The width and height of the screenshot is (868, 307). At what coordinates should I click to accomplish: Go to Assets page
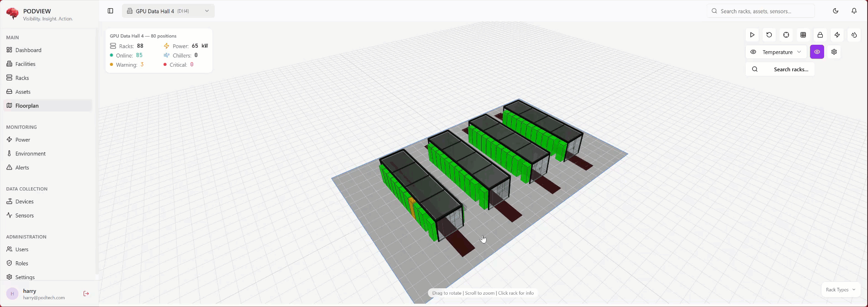pyautogui.click(x=48, y=92)
